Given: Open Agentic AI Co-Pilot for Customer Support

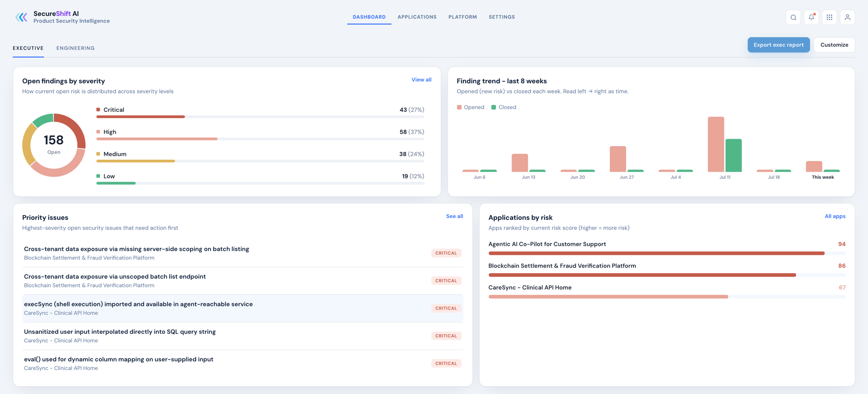Looking at the screenshot, I should (547, 244).
